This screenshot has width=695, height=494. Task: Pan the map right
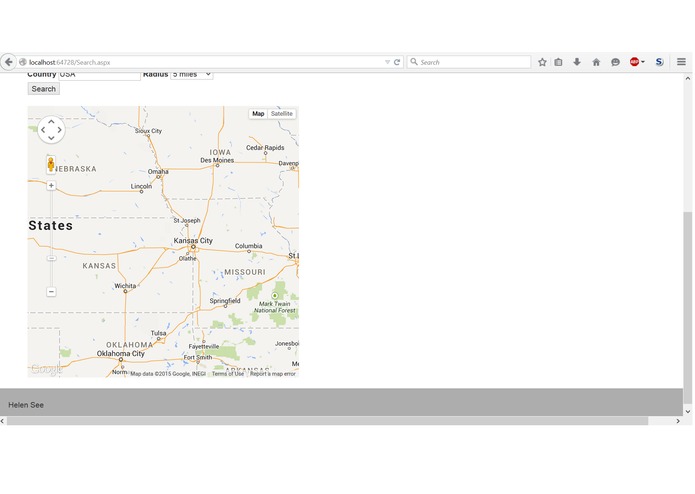click(59, 130)
